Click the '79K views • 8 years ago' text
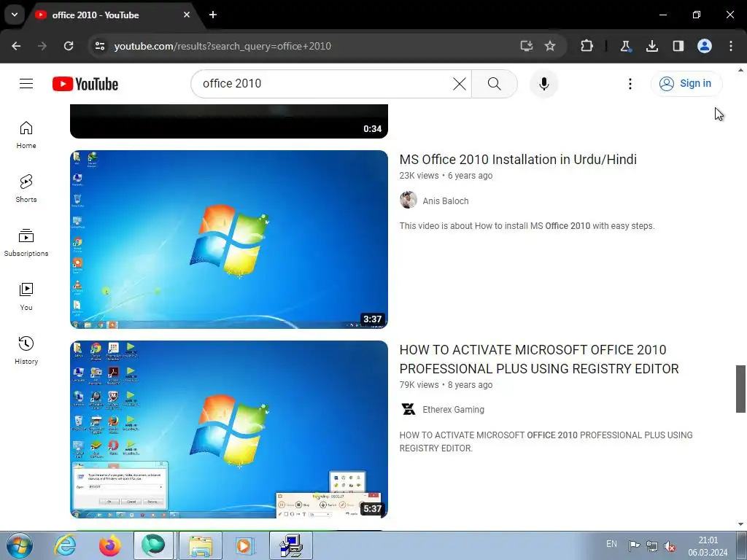This screenshot has height=560, width=747. [446, 385]
